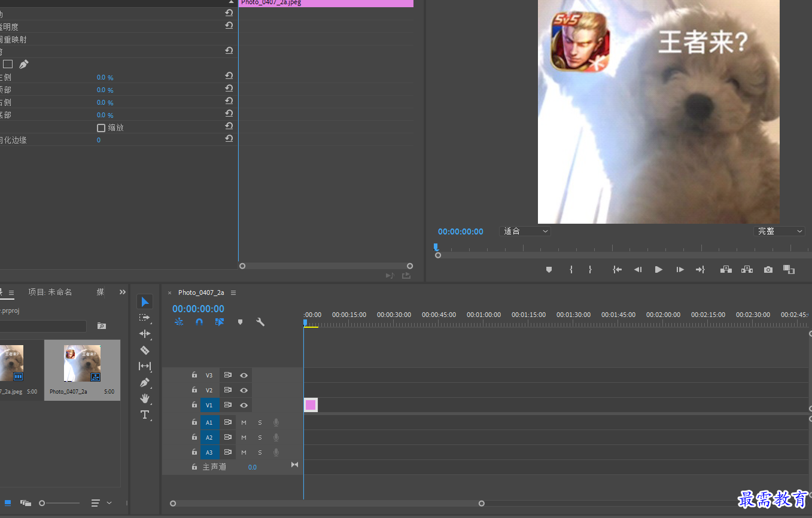This screenshot has height=518, width=812.
Task: Open 主声道 output expander icon
Action: (294, 465)
